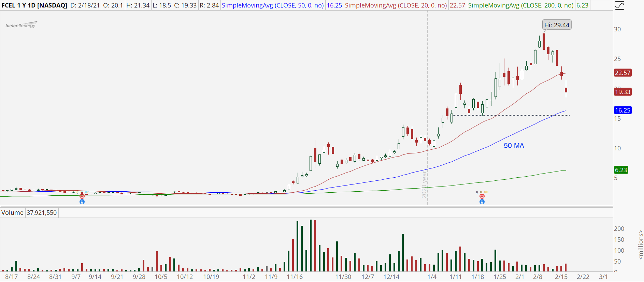Click the '50 MA' chart annotation

tap(514, 146)
